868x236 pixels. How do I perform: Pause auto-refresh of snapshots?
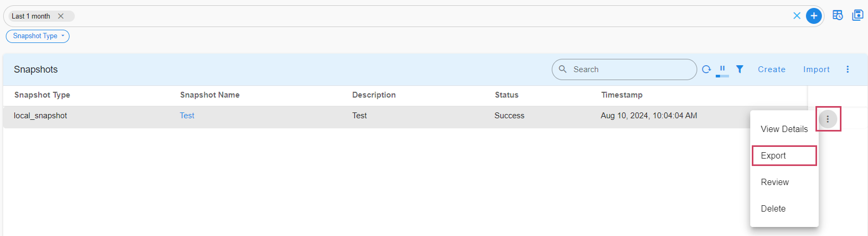pos(722,69)
